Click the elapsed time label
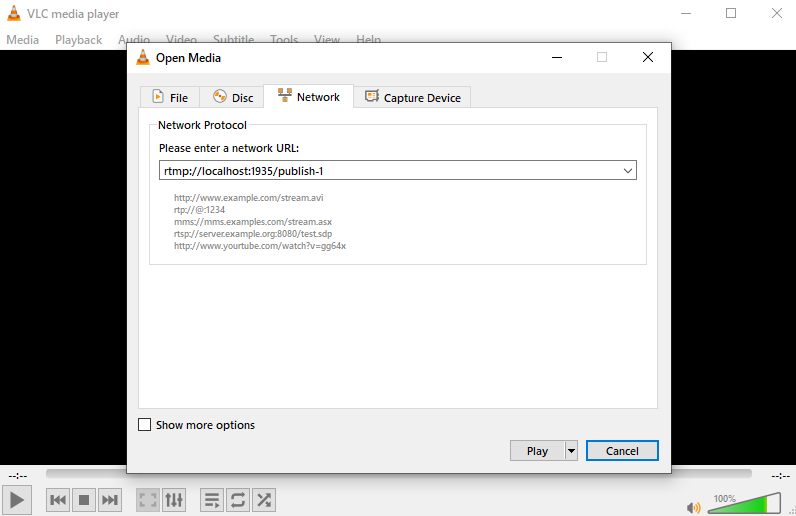This screenshot has height=516, width=796. click(18, 475)
